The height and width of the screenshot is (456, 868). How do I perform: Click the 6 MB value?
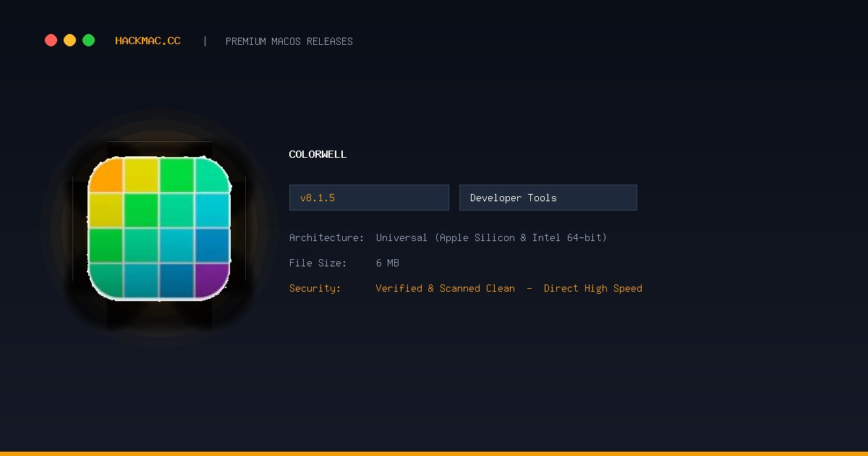click(x=388, y=263)
